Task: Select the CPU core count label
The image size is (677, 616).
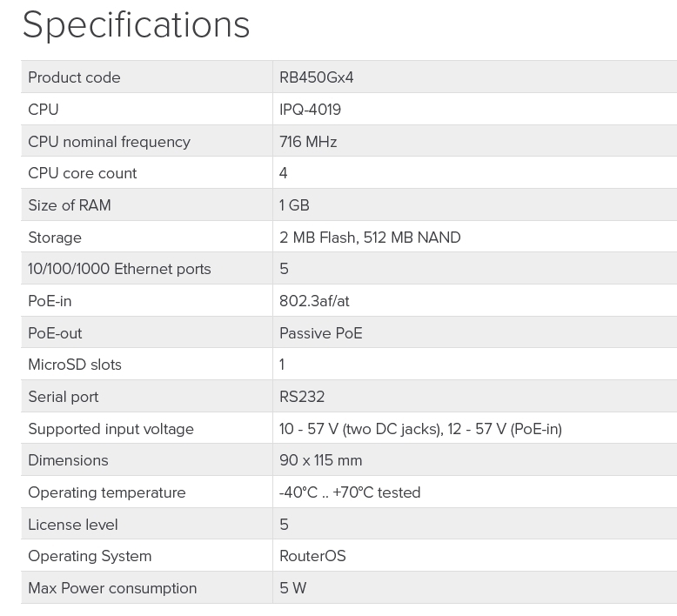Action: [82, 173]
